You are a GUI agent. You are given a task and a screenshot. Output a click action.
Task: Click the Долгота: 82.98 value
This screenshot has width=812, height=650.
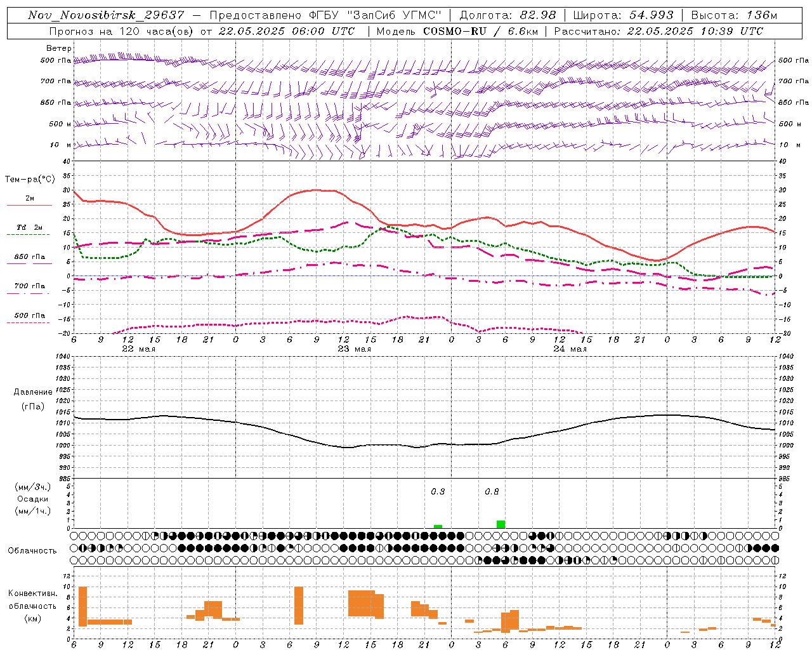pos(507,15)
